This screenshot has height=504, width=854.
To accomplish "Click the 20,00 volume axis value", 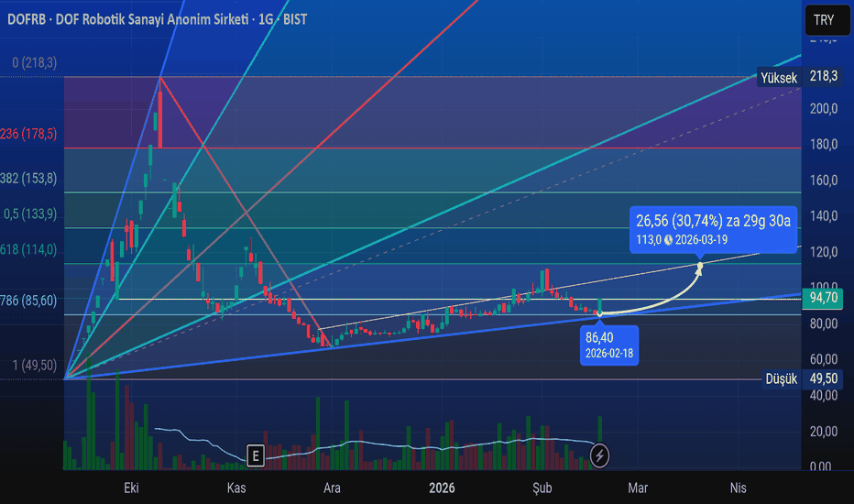I will (x=824, y=431).
